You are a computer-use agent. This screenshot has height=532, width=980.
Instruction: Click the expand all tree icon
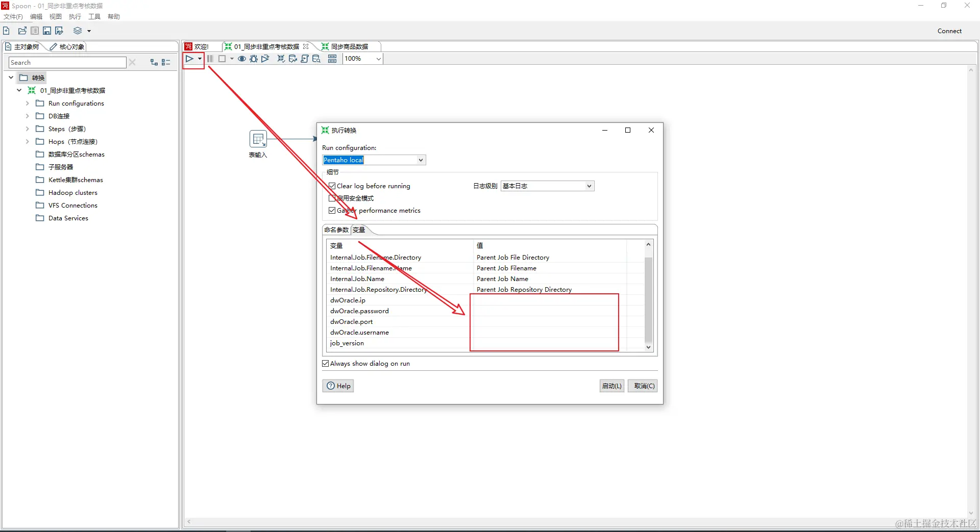tap(154, 62)
